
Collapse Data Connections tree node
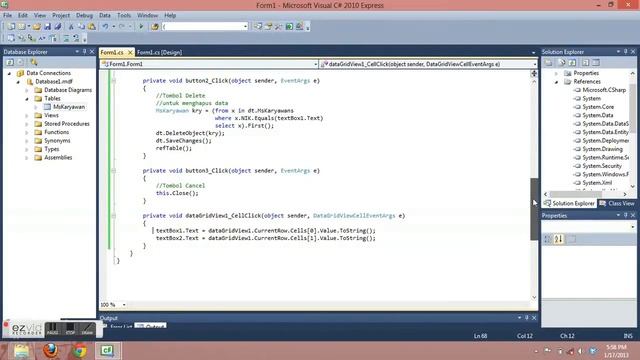pyautogui.click(x=9, y=73)
